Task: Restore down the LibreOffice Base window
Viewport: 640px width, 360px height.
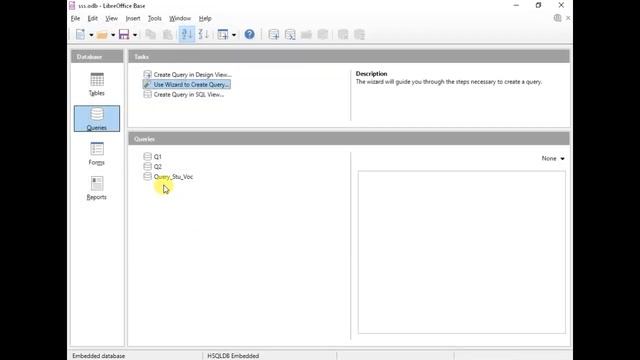Action: (538, 5)
